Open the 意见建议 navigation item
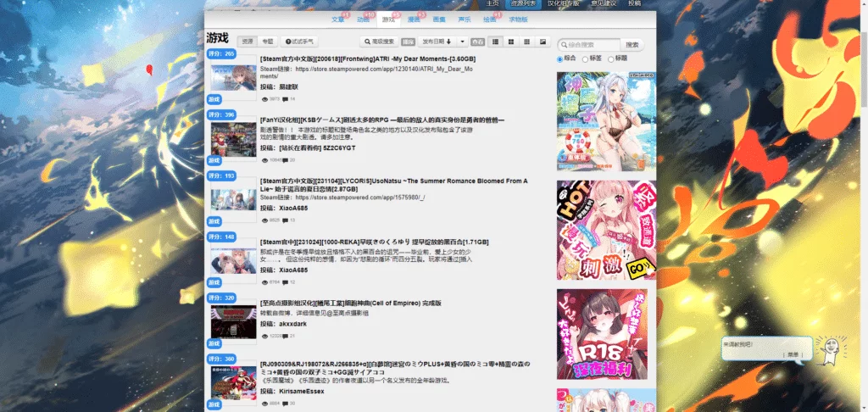The image size is (868, 412). tap(604, 3)
